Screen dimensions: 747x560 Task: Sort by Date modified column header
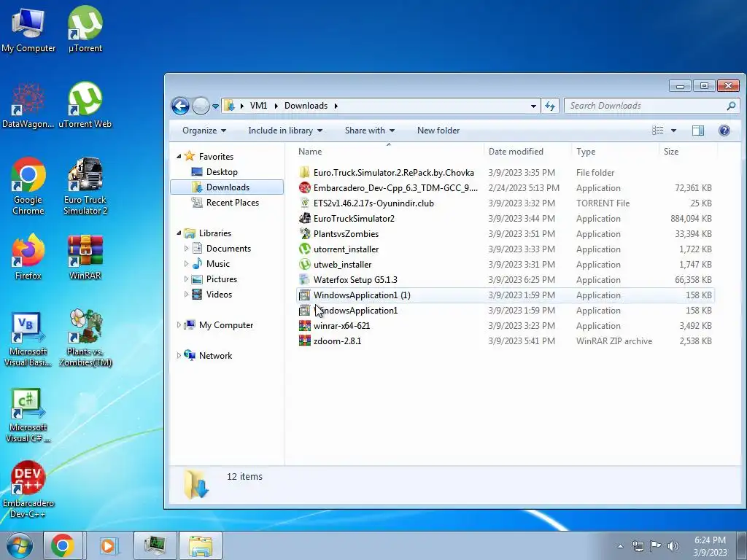pos(527,152)
